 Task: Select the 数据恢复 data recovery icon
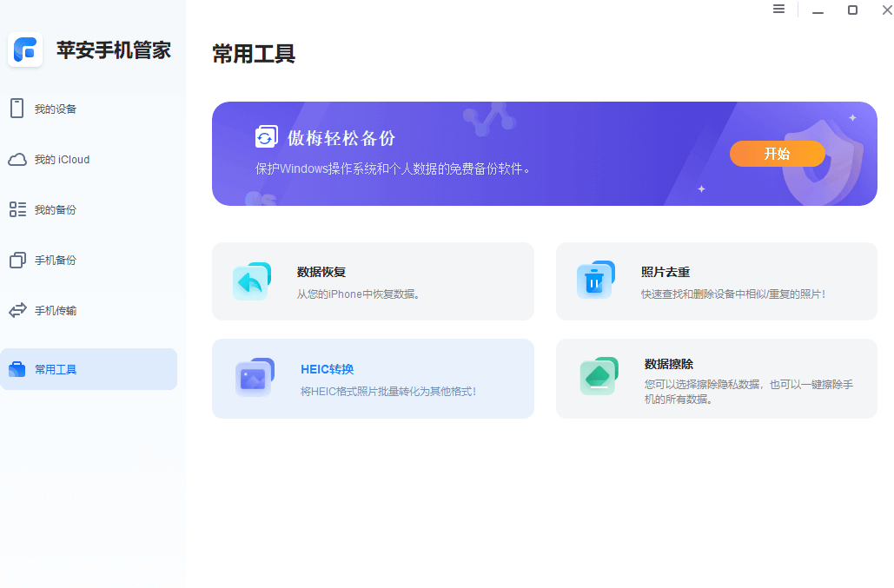coord(252,281)
